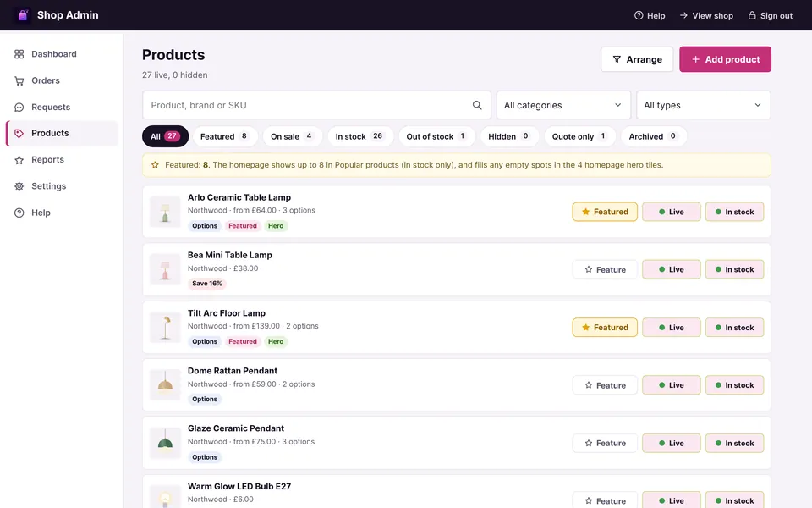Viewport: 812px width, 508px height.
Task: Click the Reports star icon in sidebar
Action: click(x=19, y=160)
